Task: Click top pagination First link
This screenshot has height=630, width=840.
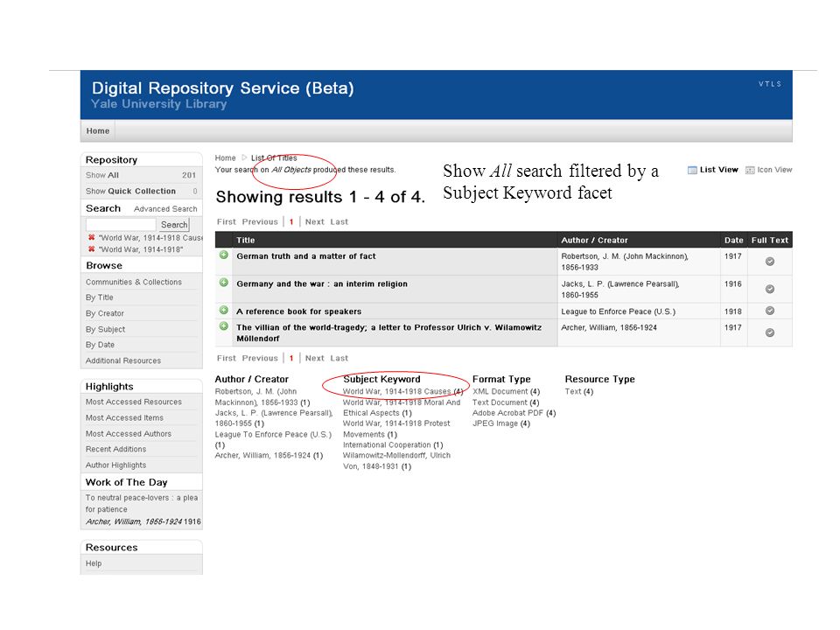Action: click(x=226, y=221)
